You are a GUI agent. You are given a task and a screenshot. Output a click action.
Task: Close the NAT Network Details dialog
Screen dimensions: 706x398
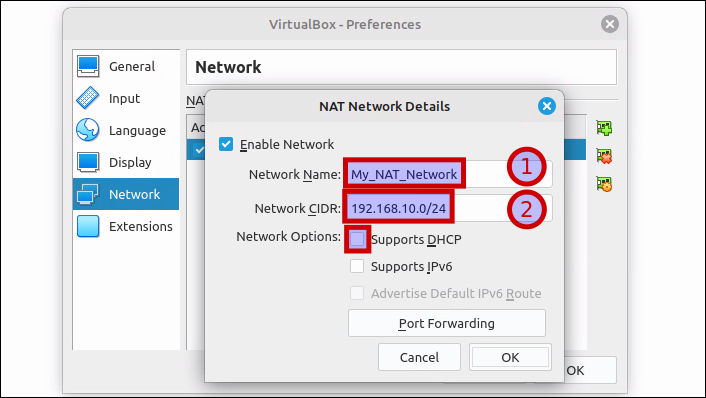click(547, 106)
